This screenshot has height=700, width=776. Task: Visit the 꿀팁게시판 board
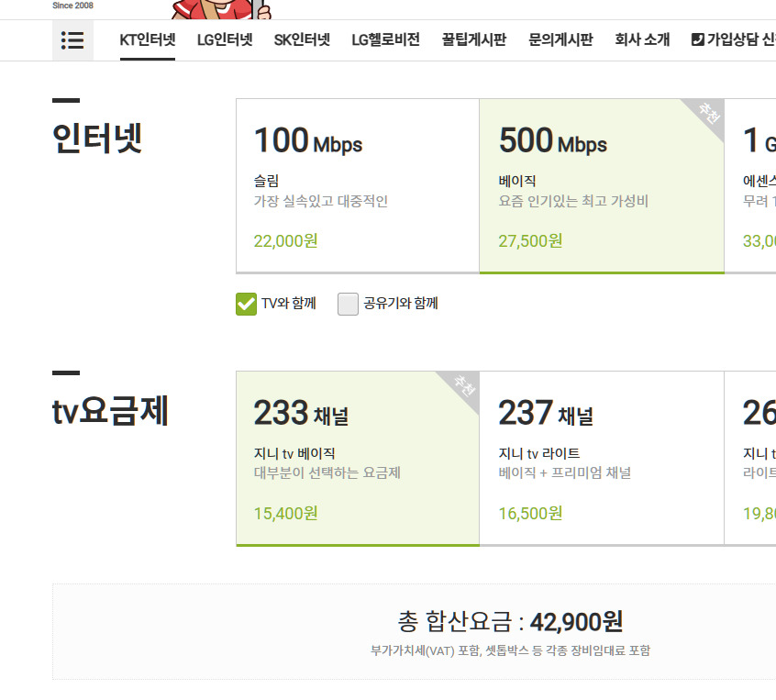473,40
